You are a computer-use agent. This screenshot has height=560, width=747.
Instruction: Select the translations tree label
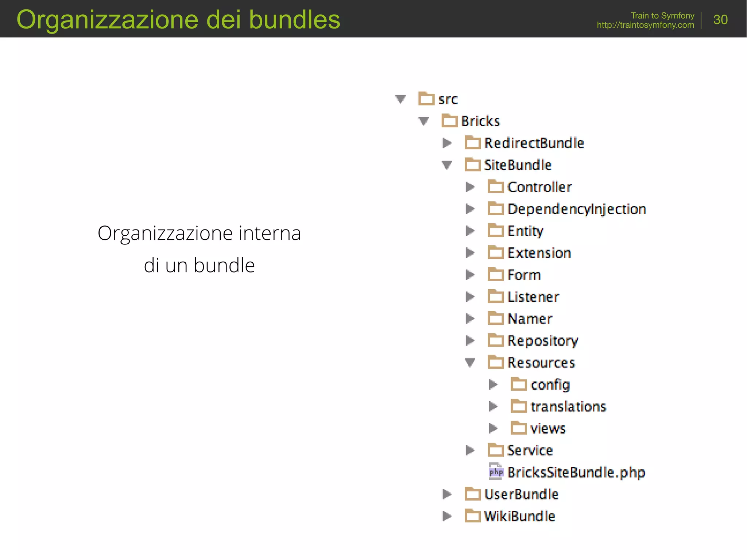coord(568,406)
